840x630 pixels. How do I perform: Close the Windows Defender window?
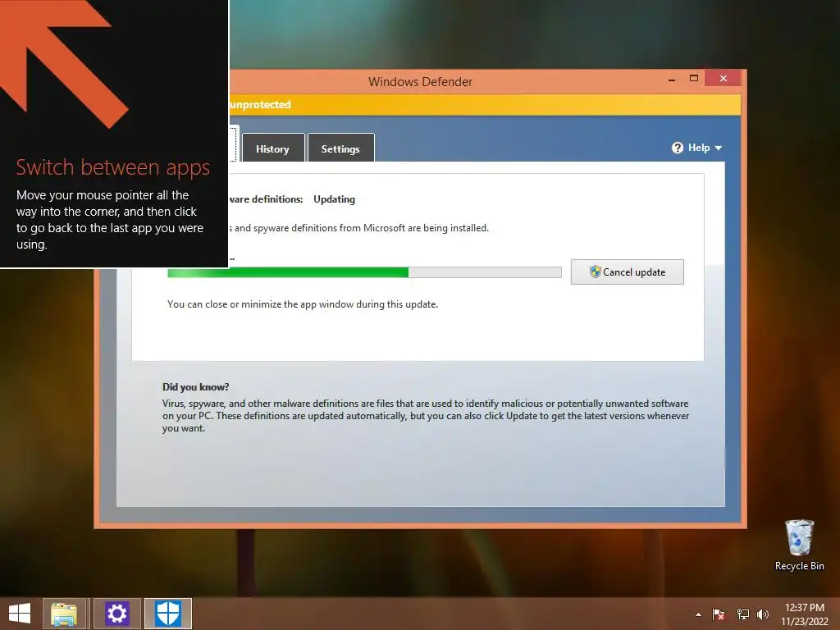coord(724,78)
